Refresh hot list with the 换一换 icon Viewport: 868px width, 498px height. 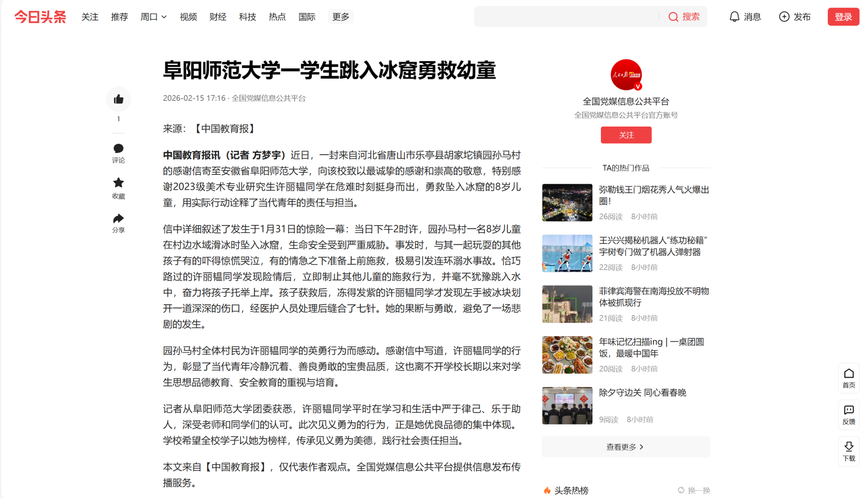click(681, 490)
